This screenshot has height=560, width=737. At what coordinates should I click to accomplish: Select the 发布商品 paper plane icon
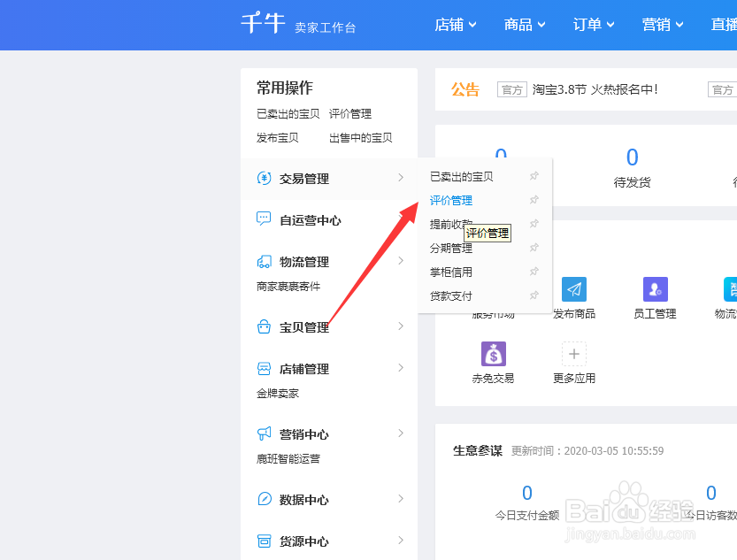[x=573, y=289]
